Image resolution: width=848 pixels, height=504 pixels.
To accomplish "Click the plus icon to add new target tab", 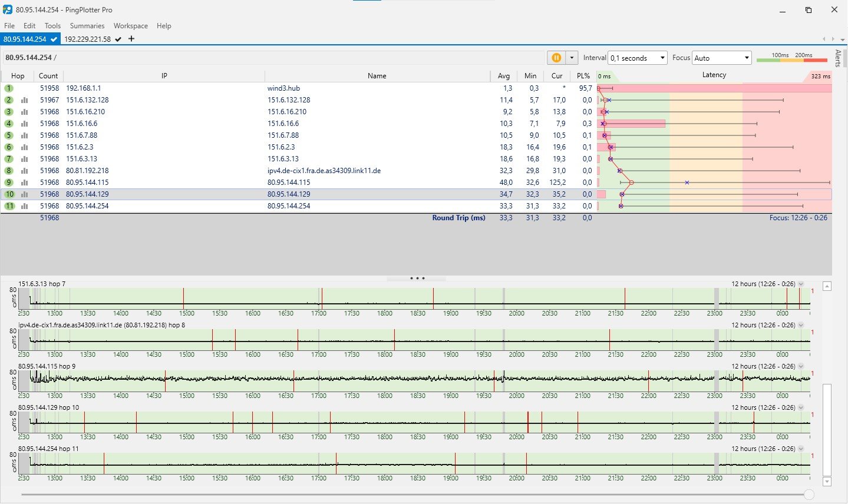I will click(x=131, y=39).
